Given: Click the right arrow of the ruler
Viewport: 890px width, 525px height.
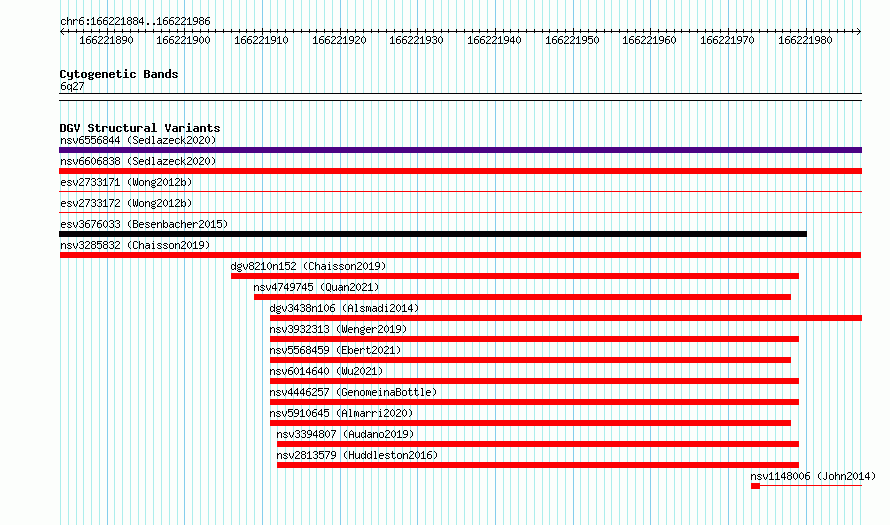Looking at the screenshot, I should coord(859,31).
